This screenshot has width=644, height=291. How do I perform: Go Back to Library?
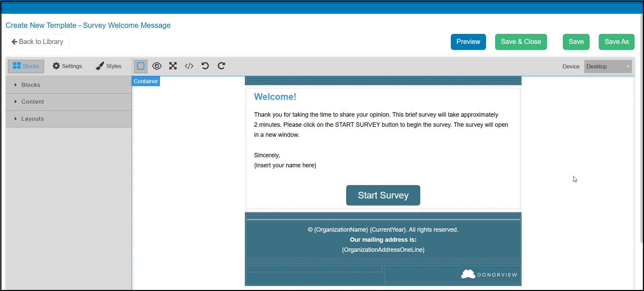(38, 42)
